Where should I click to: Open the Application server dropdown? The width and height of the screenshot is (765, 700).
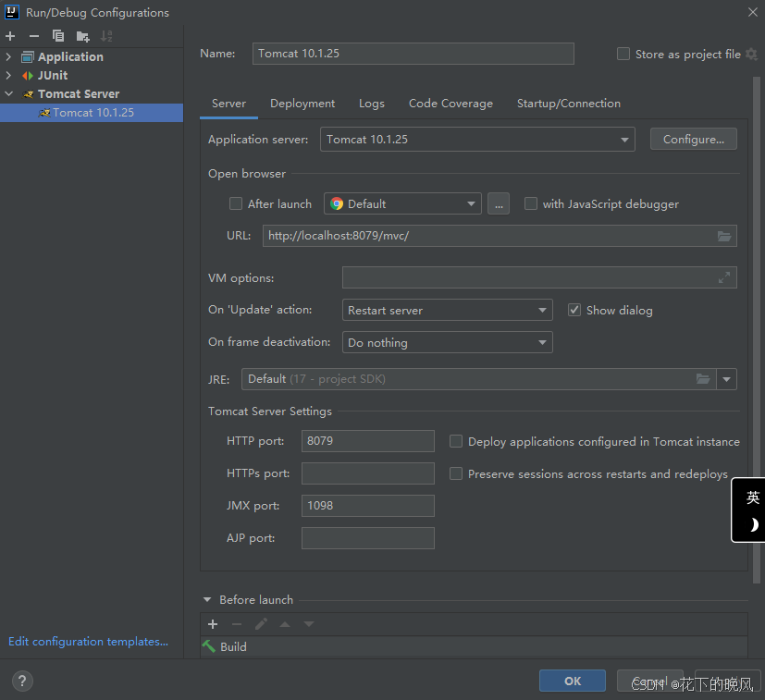click(x=477, y=140)
